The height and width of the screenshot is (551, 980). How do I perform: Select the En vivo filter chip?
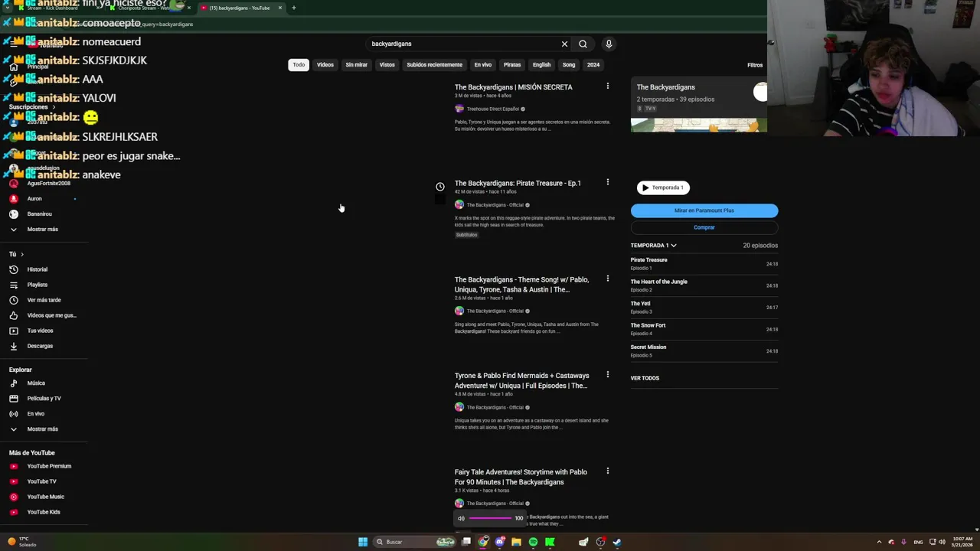coord(483,65)
